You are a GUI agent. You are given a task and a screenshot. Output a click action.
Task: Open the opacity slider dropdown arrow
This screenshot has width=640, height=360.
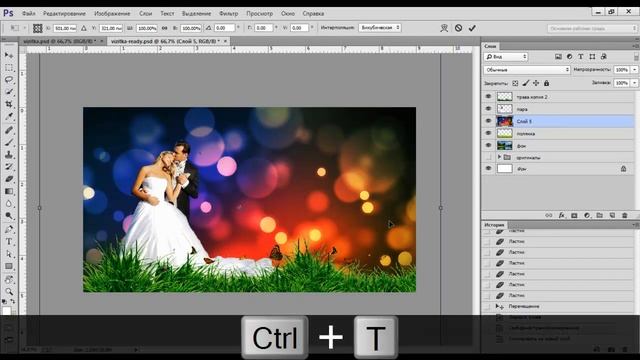[634, 70]
